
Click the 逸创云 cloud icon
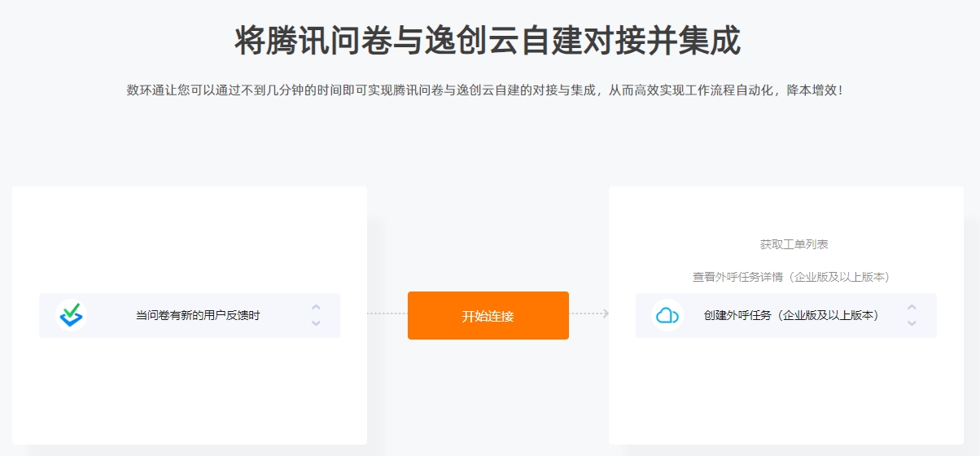667,315
